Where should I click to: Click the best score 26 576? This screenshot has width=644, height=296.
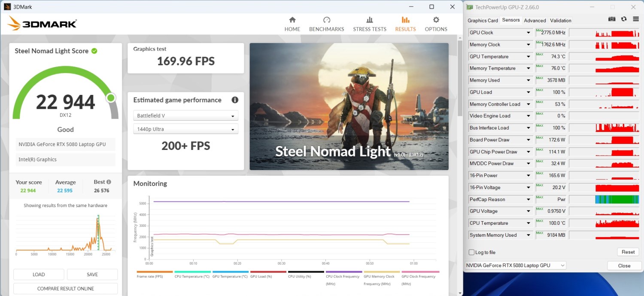(x=102, y=191)
